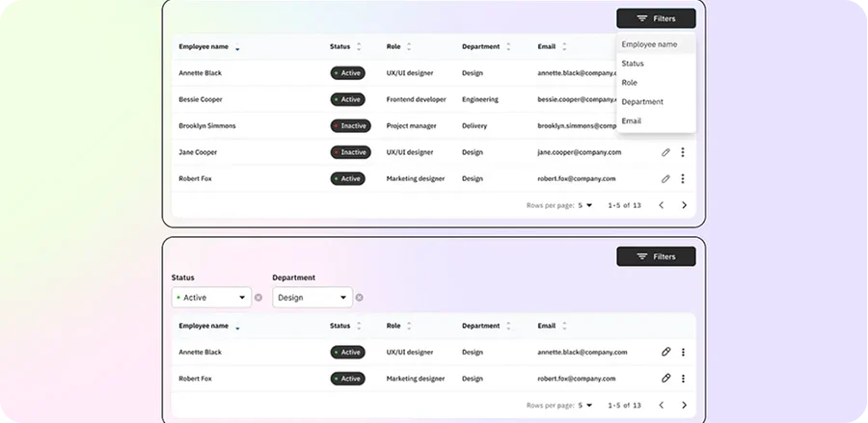Open the kebab menu for Annette Black in the filtered table

click(x=683, y=352)
